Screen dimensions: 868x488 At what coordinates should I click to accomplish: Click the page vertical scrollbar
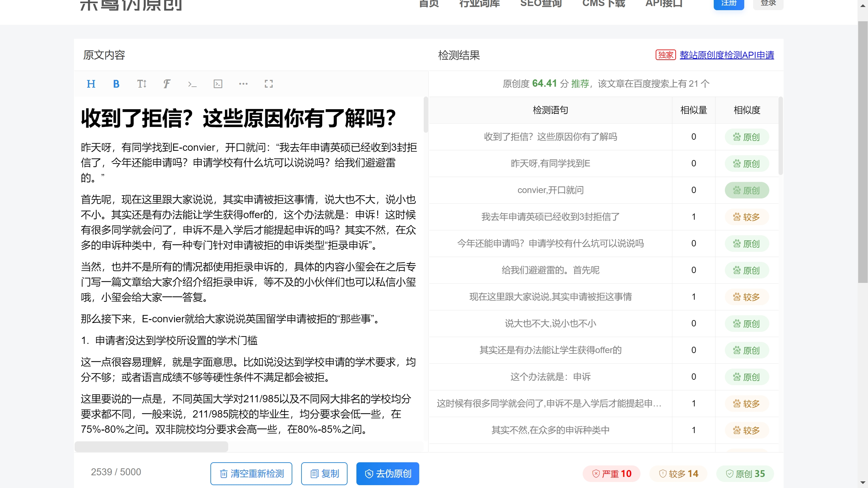pos(863,152)
